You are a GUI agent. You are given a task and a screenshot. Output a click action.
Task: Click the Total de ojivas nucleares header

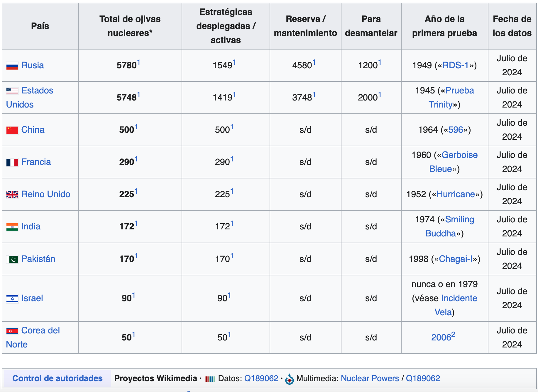pyautogui.click(x=130, y=26)
